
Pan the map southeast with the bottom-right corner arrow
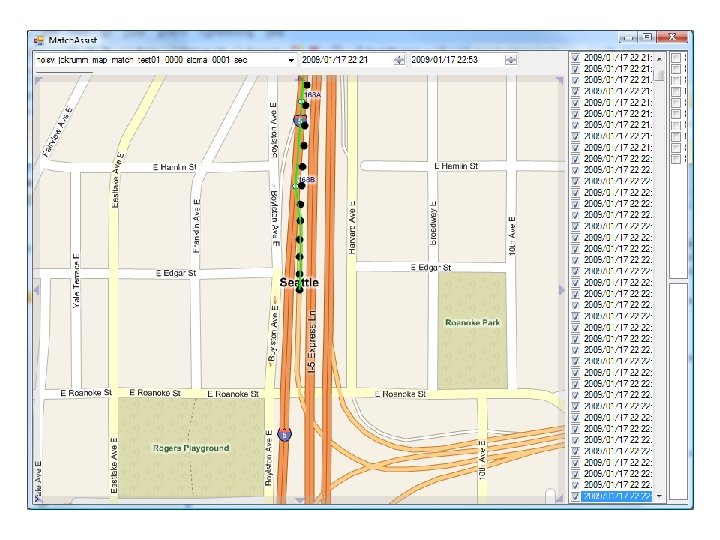point(560,499)
